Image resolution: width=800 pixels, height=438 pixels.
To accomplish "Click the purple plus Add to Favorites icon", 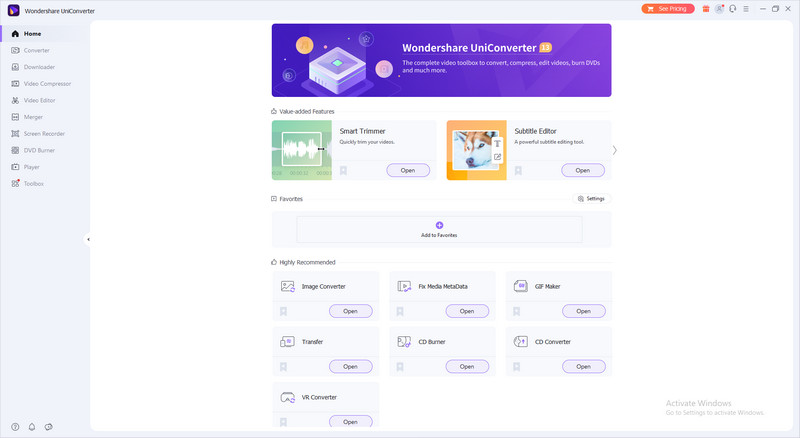I will tap(439, 225).
